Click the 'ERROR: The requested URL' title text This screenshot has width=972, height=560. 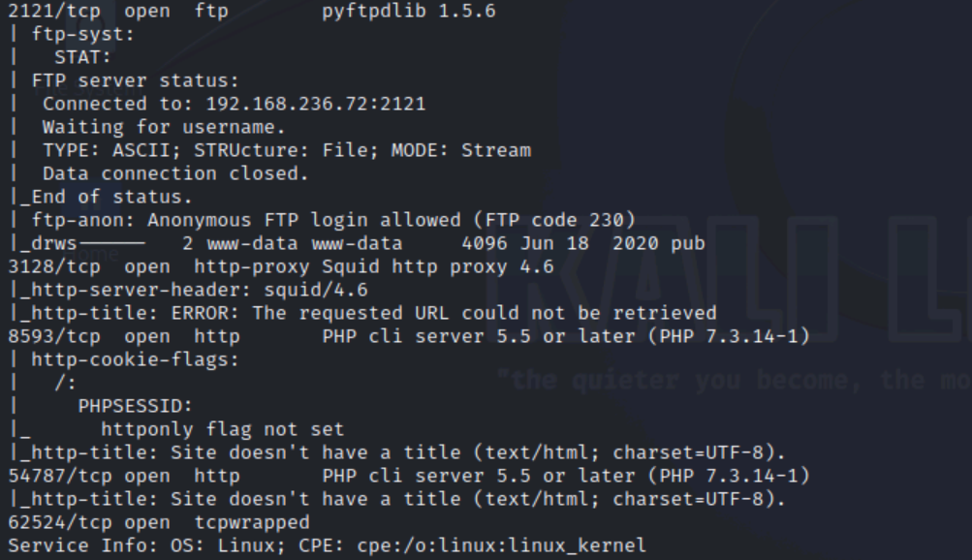(x=310, y=313)
